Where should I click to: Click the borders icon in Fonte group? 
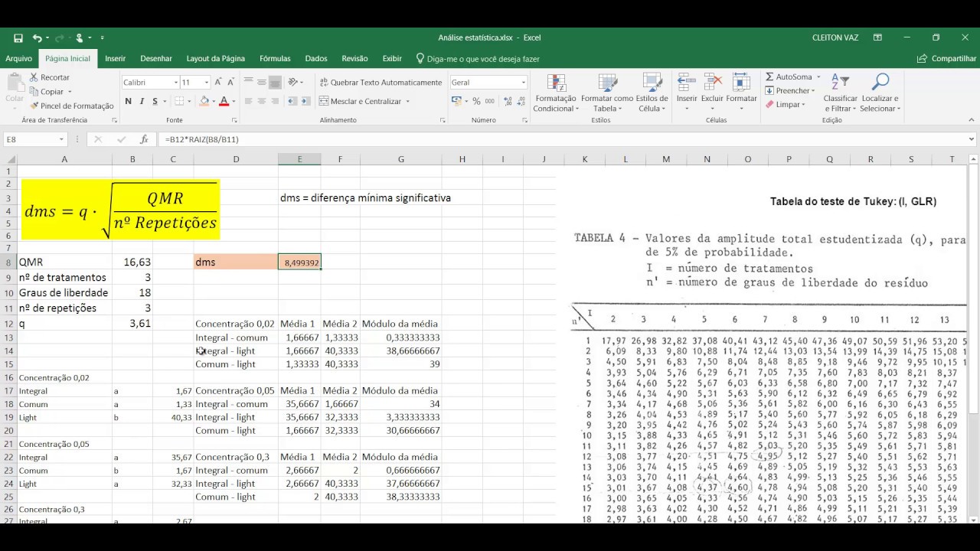[179, 101]
